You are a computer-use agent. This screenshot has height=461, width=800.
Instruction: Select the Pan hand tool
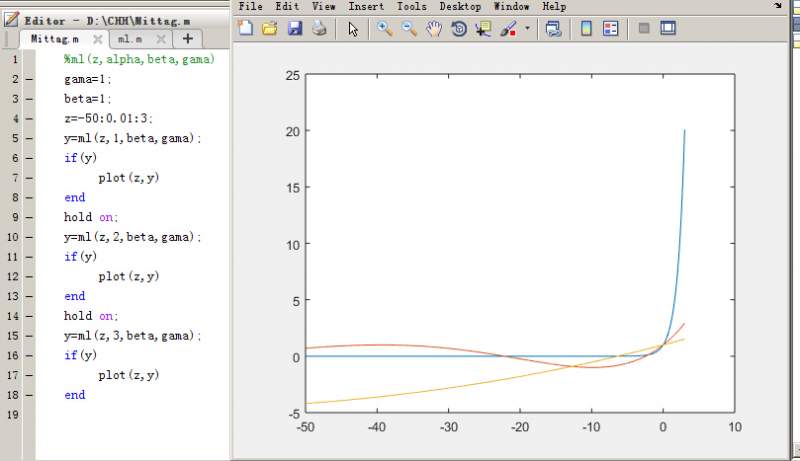pyautogui.click(x=434, y=29)
